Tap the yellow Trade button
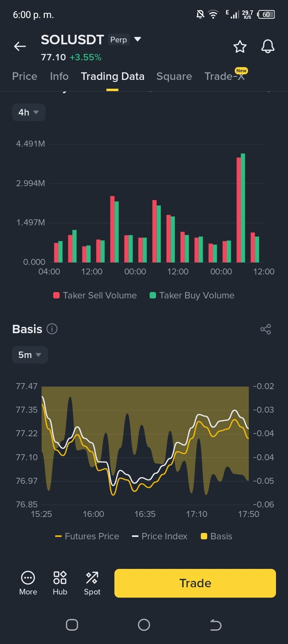 coord(195,583)
